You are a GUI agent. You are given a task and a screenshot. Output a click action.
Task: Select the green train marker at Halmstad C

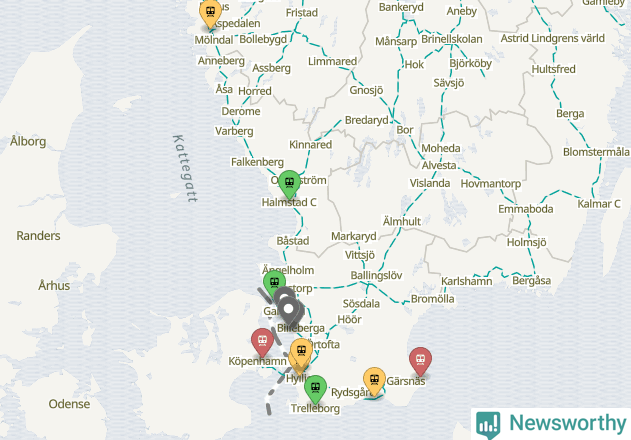click(289, 184)
